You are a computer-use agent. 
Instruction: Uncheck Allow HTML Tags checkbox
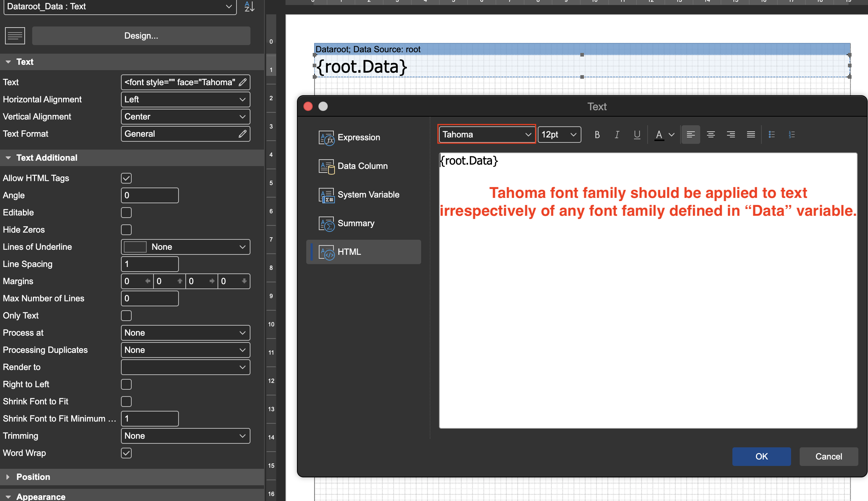click(x=126, y=178)
